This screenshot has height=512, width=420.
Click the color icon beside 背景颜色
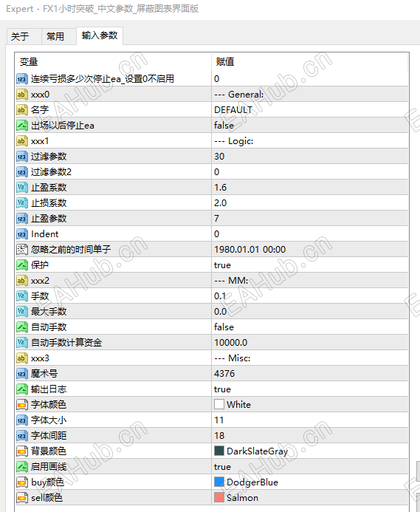(22, 451)
